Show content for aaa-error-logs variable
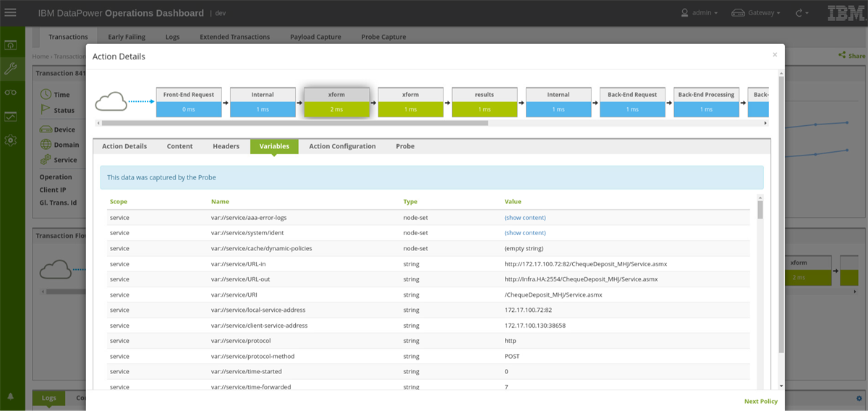The image size is (868, 411). (525, 218)
